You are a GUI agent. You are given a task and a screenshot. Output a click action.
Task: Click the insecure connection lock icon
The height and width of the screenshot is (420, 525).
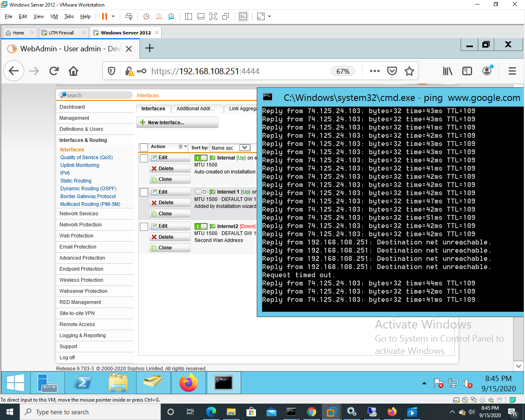[129, 71]
